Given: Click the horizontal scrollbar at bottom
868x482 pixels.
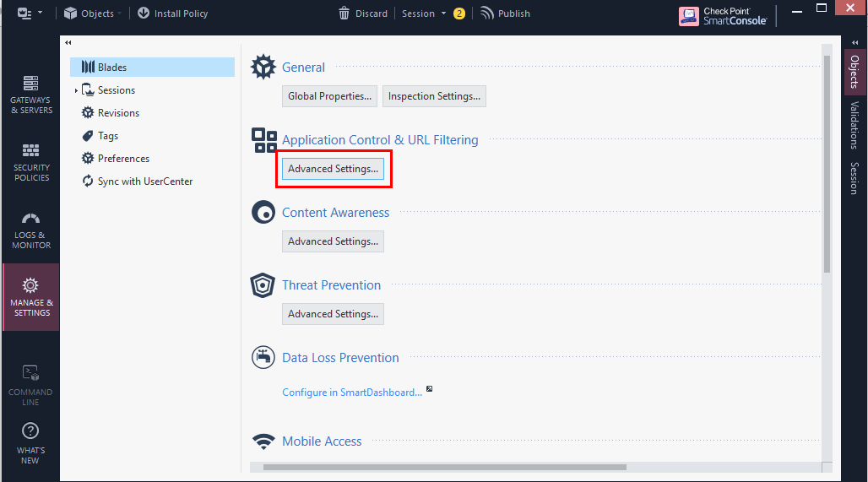Looking at the screenshot, I should 444,467.
